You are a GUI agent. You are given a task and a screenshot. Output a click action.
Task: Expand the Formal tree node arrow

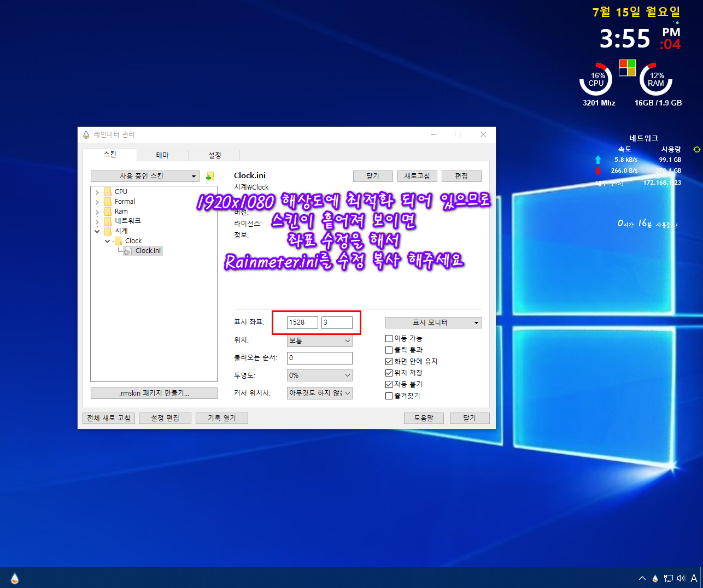(97, 202)
